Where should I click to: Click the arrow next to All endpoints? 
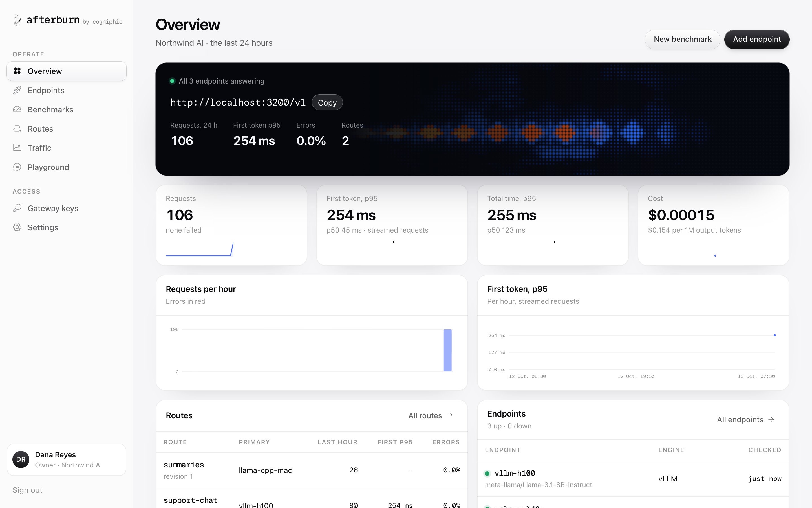point(771,420)
